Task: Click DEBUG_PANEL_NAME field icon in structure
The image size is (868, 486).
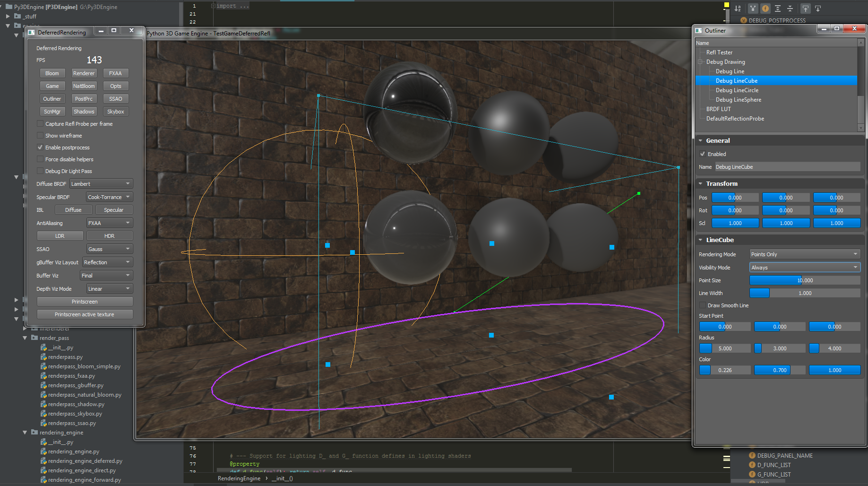Action: (752, 456)
